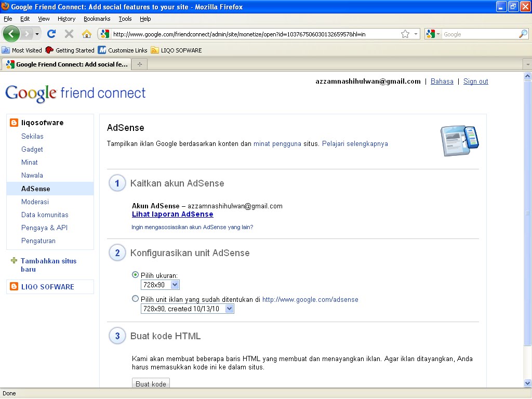
Task: Click the Buat kode button
Action: [151, 384]
